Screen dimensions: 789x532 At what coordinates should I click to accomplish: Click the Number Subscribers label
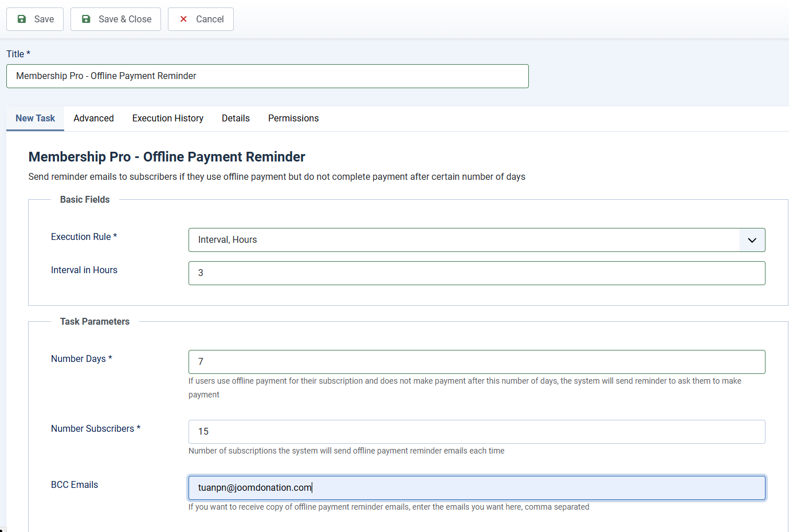coord(96,429)
